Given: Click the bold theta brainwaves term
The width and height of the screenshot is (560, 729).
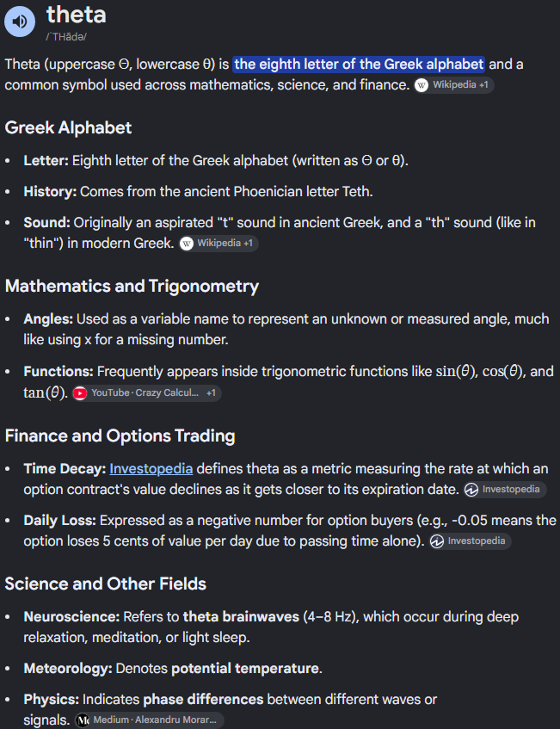Looking at the screenshot, I should click(241, 617).
